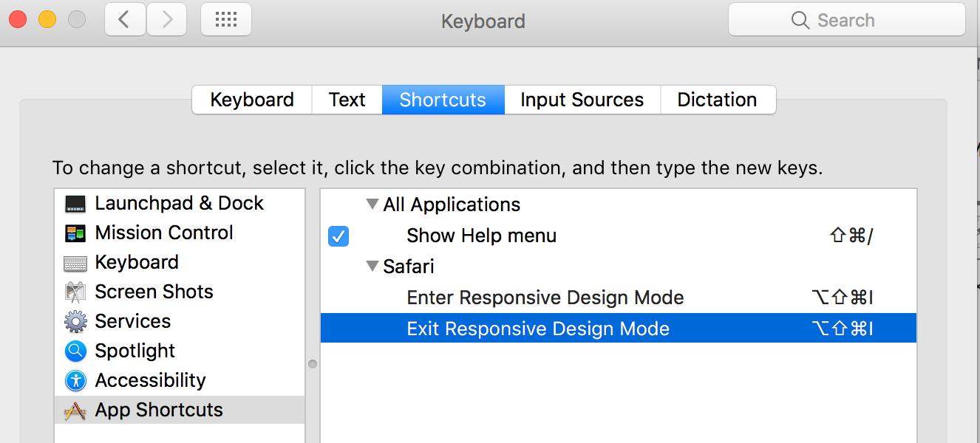The height and width of the screenshot is (443, 980).
Task: Choose the Screen Shots icon
Action: [x=75, y=292]
